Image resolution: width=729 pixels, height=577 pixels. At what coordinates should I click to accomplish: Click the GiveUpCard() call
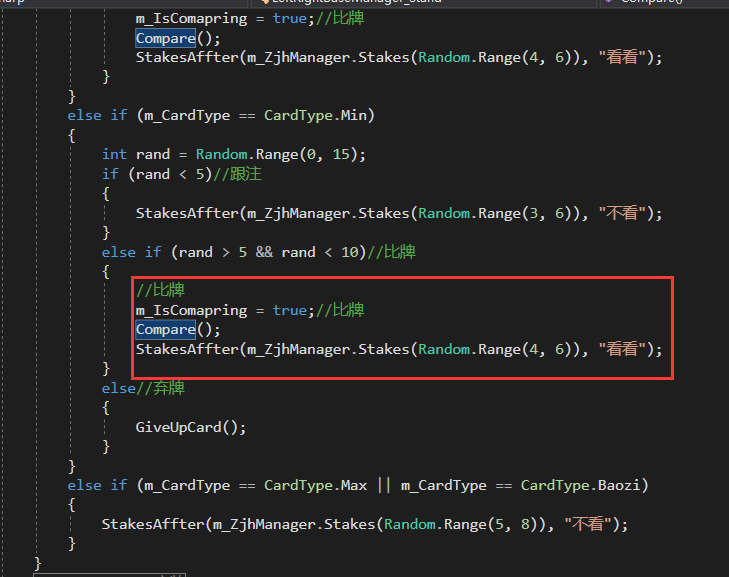tap(191, 427)
